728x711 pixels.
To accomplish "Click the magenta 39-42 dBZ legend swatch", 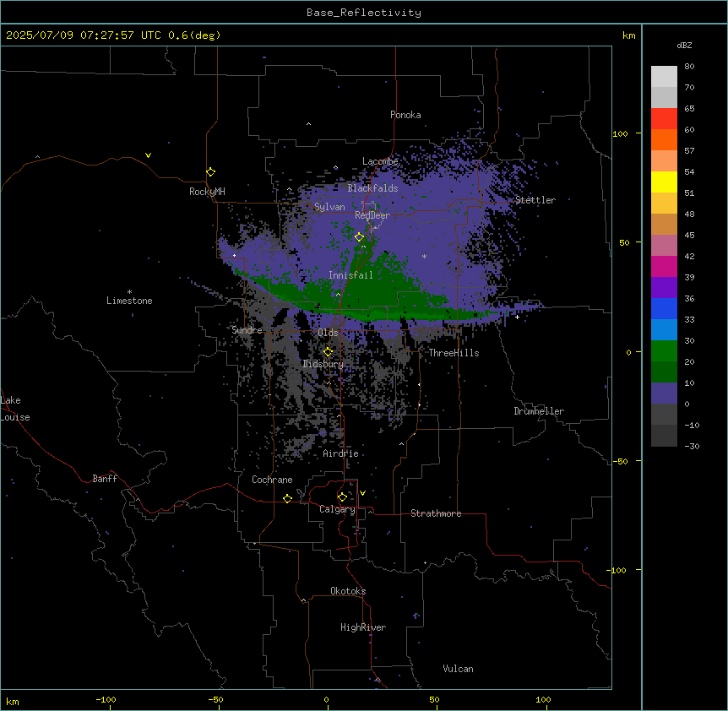I will click(x=664, y=266).
